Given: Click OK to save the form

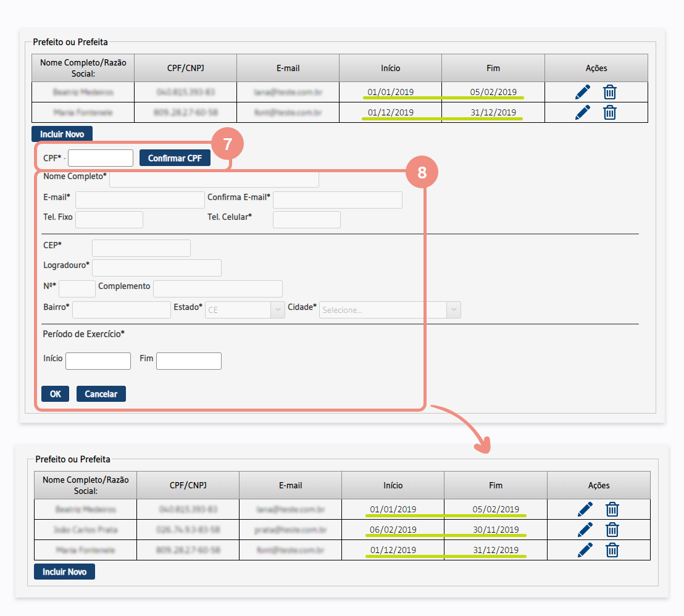Looking at the screenshot, I should click(55, 394).
